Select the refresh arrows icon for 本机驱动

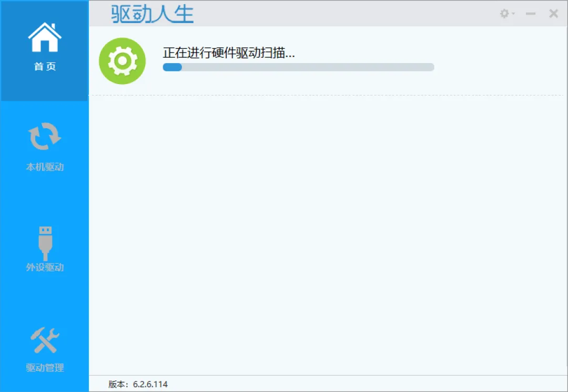(45, 137)
